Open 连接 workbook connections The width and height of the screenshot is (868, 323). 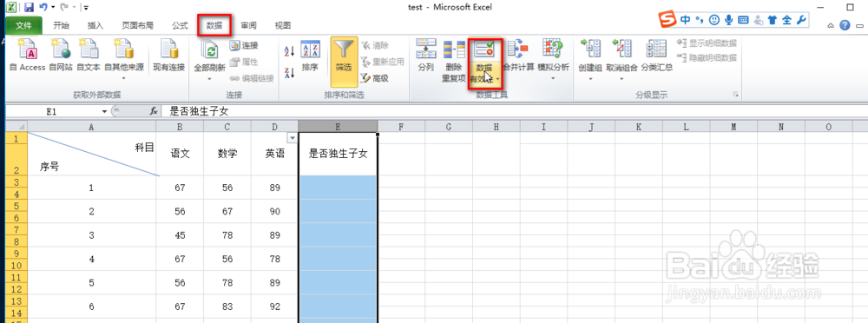click(x=244, y=45)
